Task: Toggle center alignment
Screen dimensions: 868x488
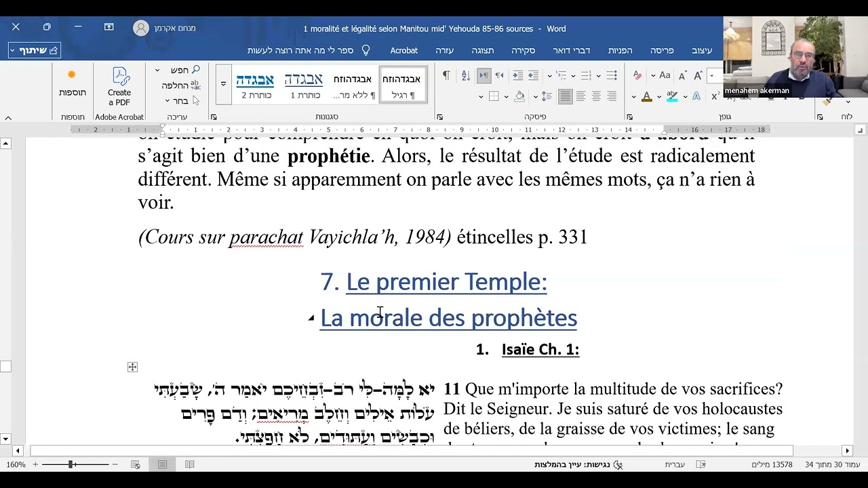Action: click(596, 97)
